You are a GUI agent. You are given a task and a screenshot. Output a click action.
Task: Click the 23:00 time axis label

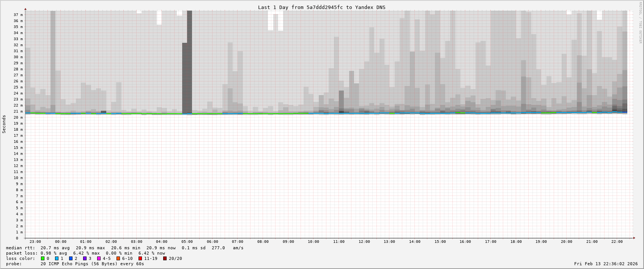(x=35, y=242)
